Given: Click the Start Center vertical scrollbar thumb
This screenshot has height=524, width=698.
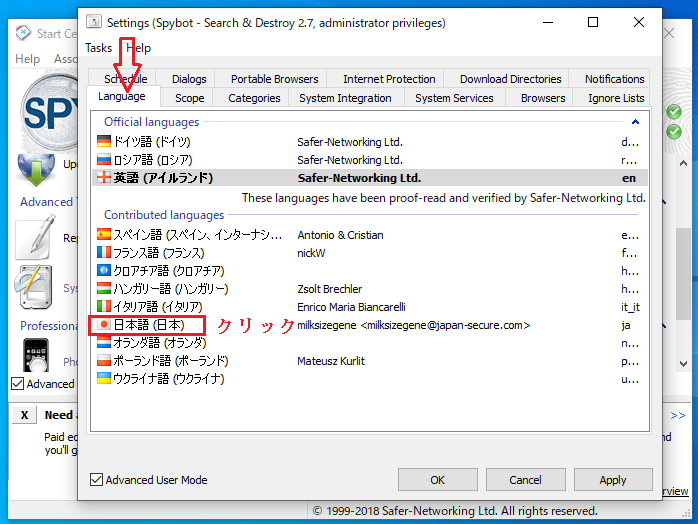Looking at the screenshot, I should click(683, 274).
